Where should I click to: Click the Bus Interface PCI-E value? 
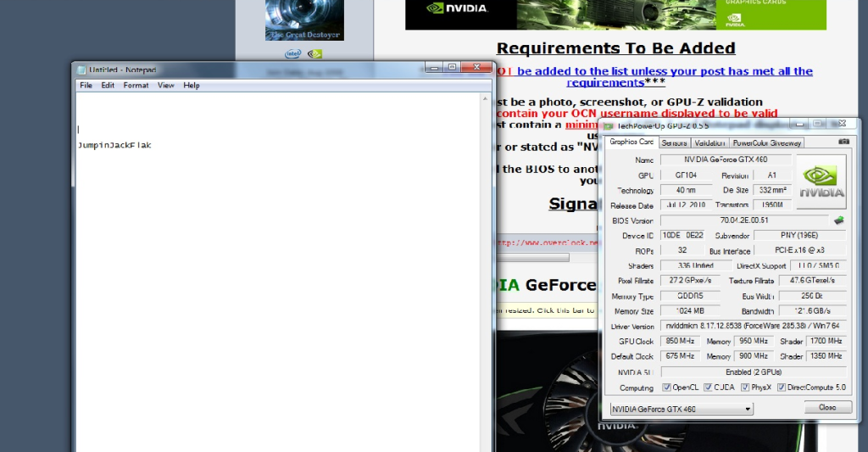click(800, 250)
